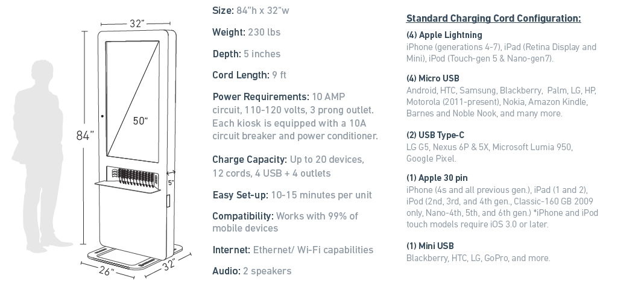Click the Audio specification label
This screenshot has height=284, width=644.
click(x=226, y=271)
